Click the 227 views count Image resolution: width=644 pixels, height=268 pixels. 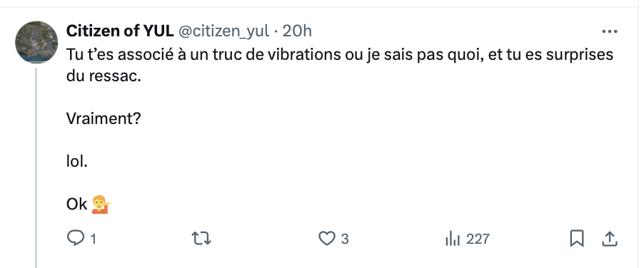tap(478, 239)
